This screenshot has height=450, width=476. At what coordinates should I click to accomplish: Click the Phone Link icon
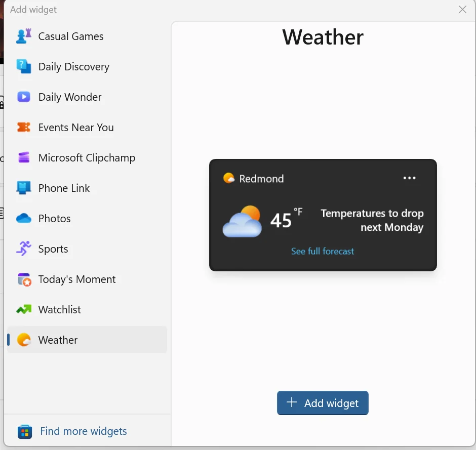coord(24,188)
